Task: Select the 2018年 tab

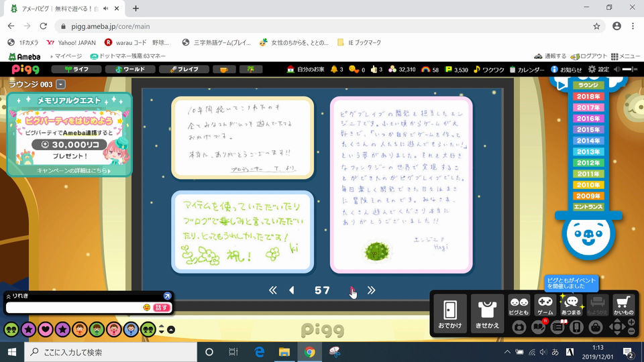Action: (588, 97)
